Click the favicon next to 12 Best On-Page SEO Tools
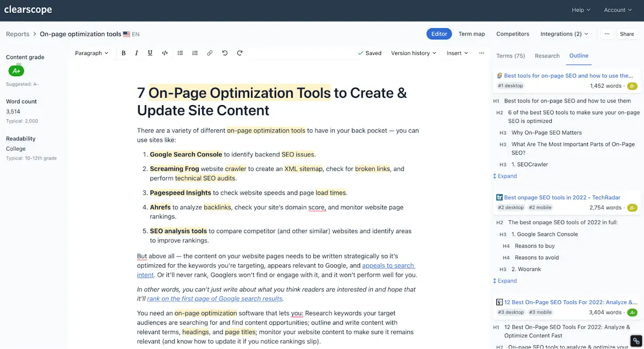 coord(500,302)
